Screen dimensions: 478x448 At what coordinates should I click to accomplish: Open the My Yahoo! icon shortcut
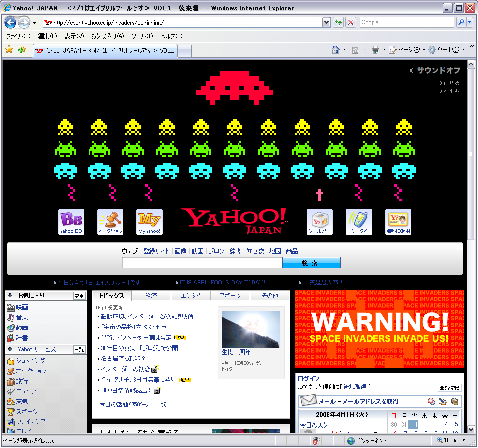click(x=149, y=222)
